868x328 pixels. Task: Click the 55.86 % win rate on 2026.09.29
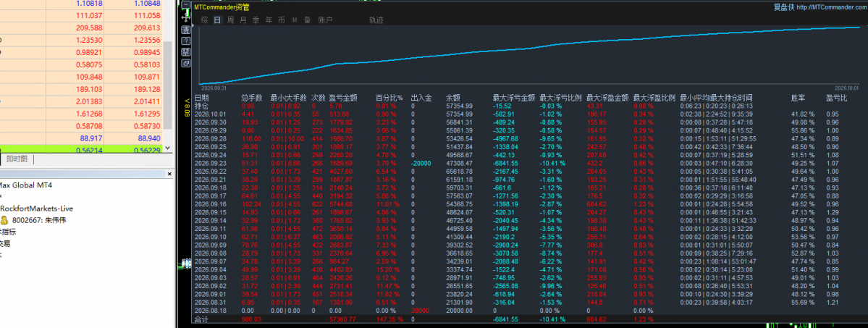[x=803, y=130]
